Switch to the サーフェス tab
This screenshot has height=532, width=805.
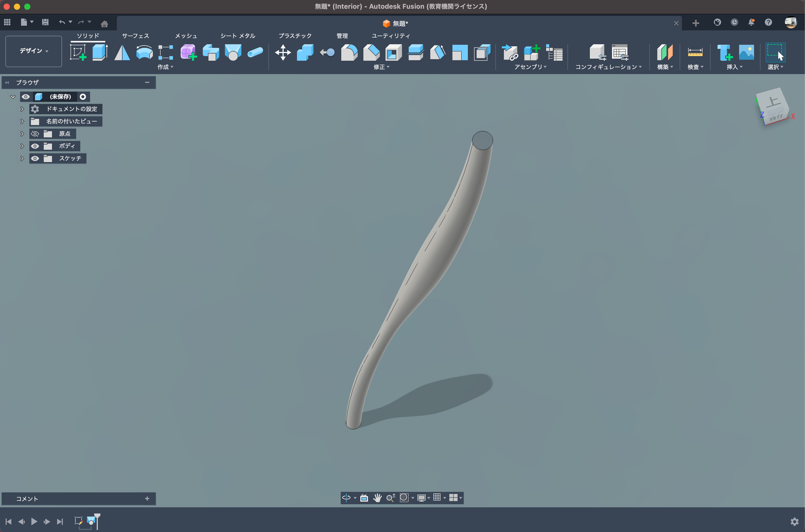point(135,36)
